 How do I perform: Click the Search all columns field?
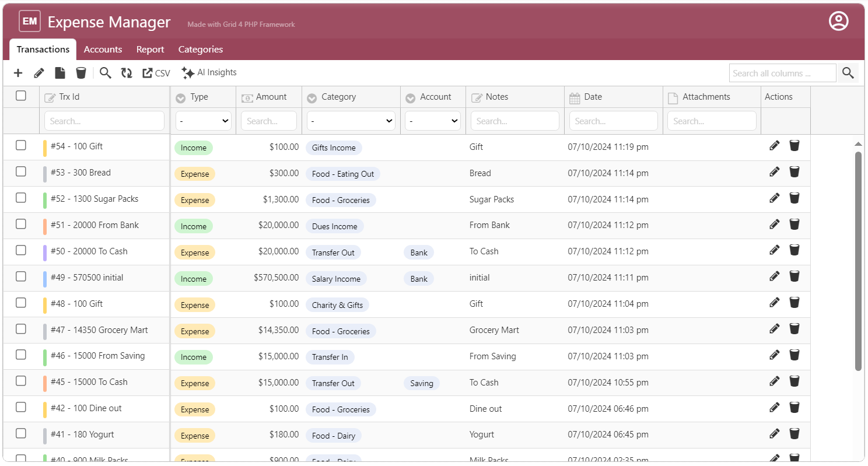(782, 73)
